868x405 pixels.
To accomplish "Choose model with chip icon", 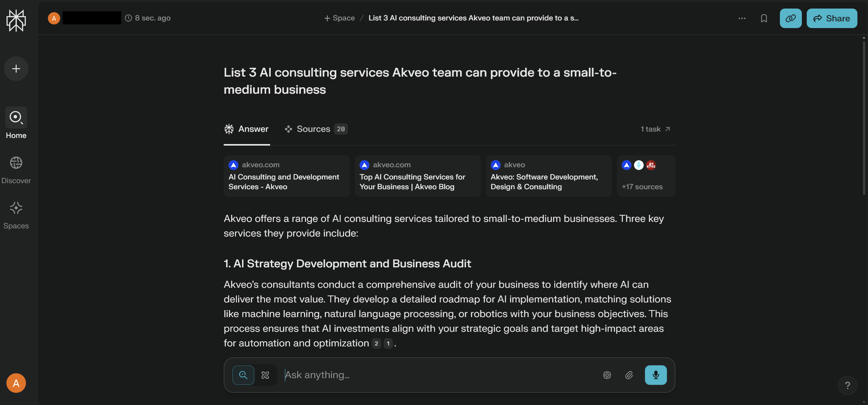I will point(607,375).
